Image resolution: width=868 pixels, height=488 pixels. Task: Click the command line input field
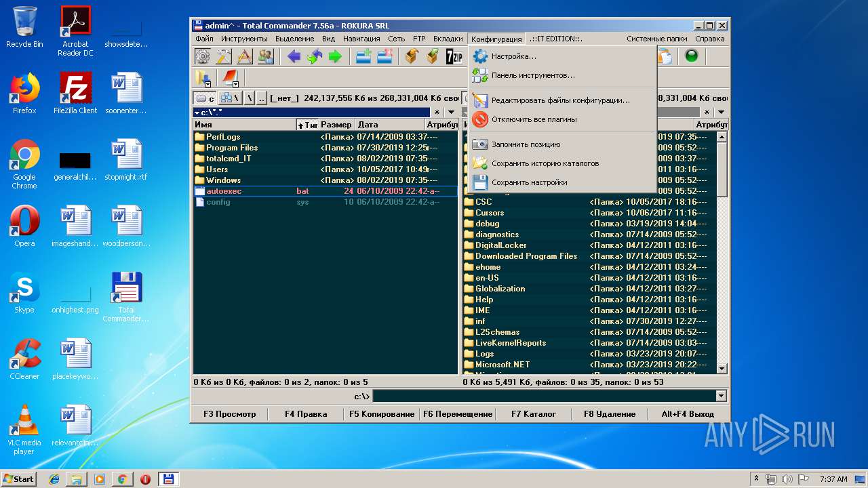(544, 396)
